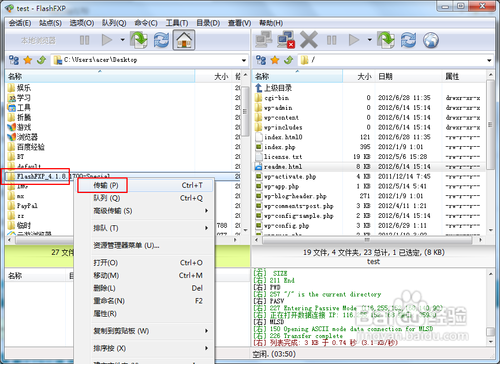
Task: Open the local transfer arrow dropdown
Action: click(x=122, y=40)
